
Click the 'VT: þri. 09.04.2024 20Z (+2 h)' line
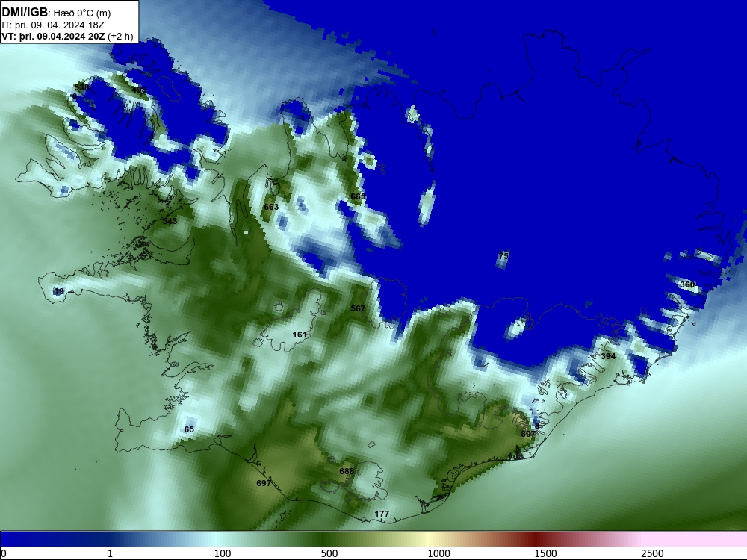tap(67, 37)
